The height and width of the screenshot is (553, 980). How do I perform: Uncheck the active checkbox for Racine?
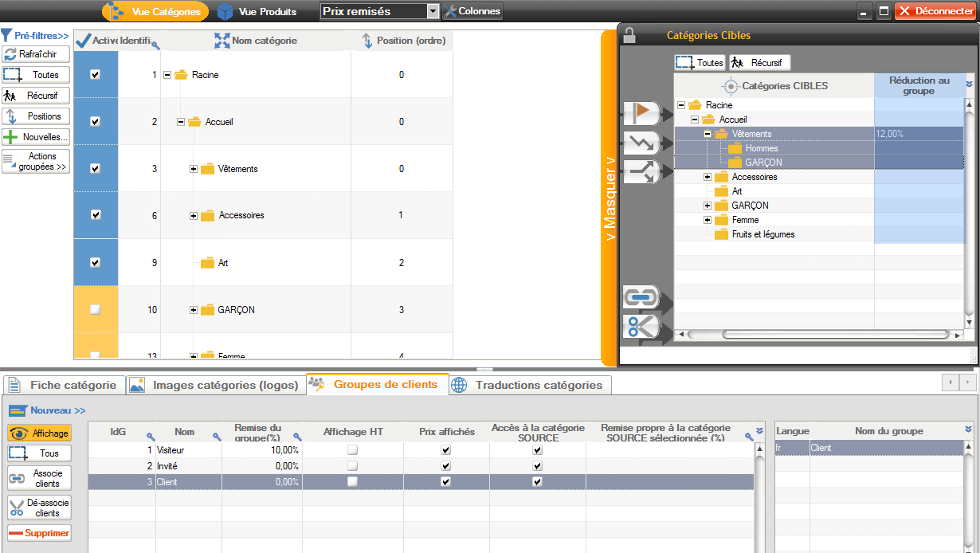click(x=96, y=74)
